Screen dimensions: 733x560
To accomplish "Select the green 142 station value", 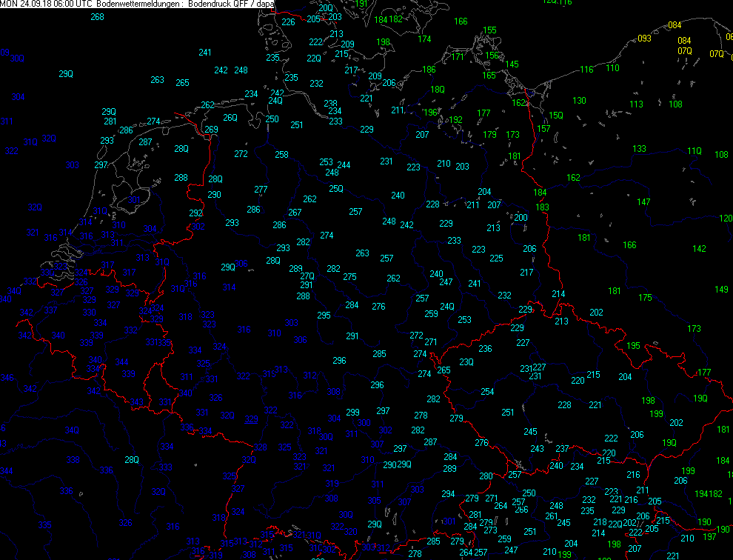I will pyautogui.click(x=699, y=249).
